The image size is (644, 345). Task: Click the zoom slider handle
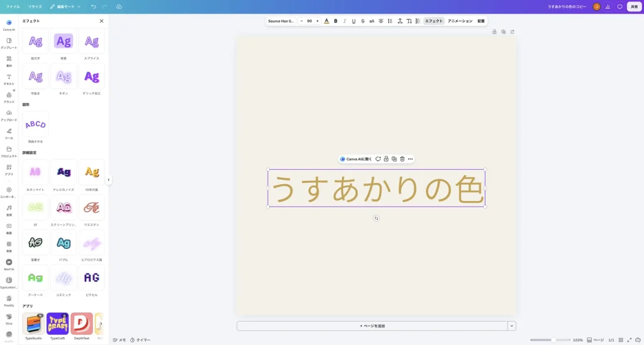point(553,340)
